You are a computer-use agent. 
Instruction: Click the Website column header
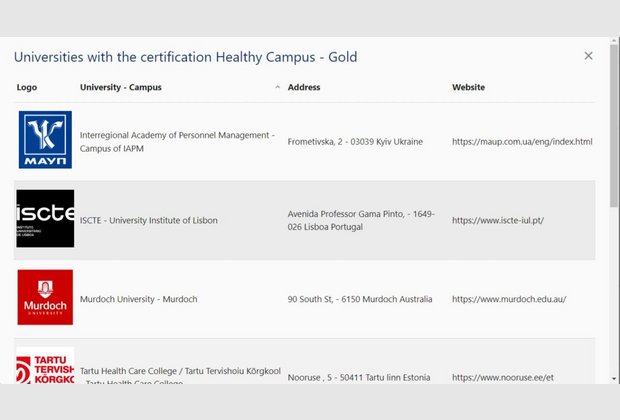[x=468, y=88]
